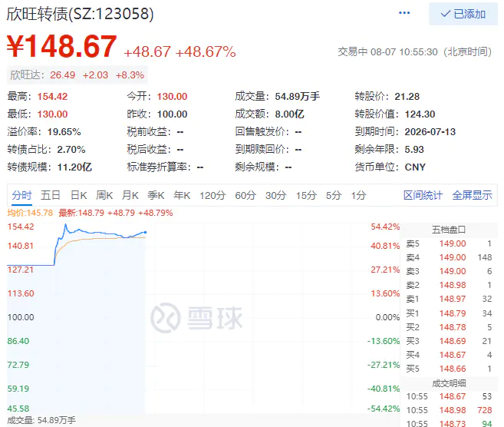
Task: Switch to the 五日 chart tab
Action: pyautogui.click(x=51, y=195)
